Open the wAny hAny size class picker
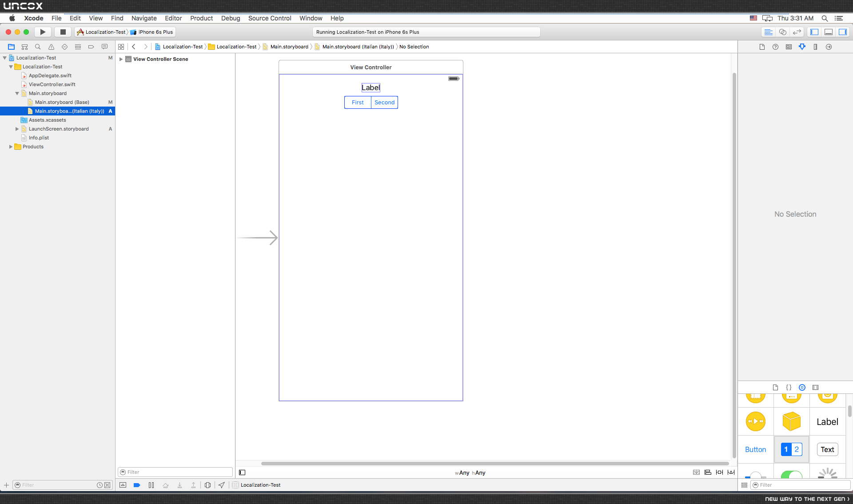This screenshot has width=853, height=504. 470,473
